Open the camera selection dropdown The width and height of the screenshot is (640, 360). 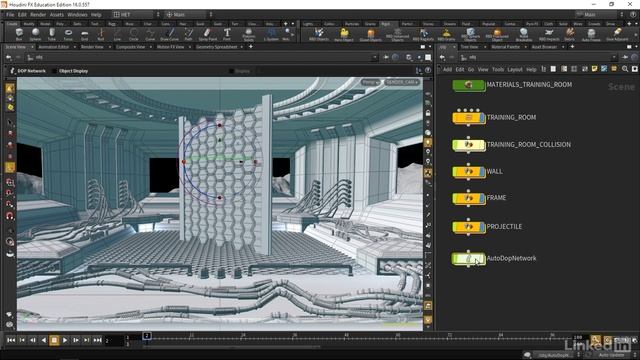coord(402,82)
